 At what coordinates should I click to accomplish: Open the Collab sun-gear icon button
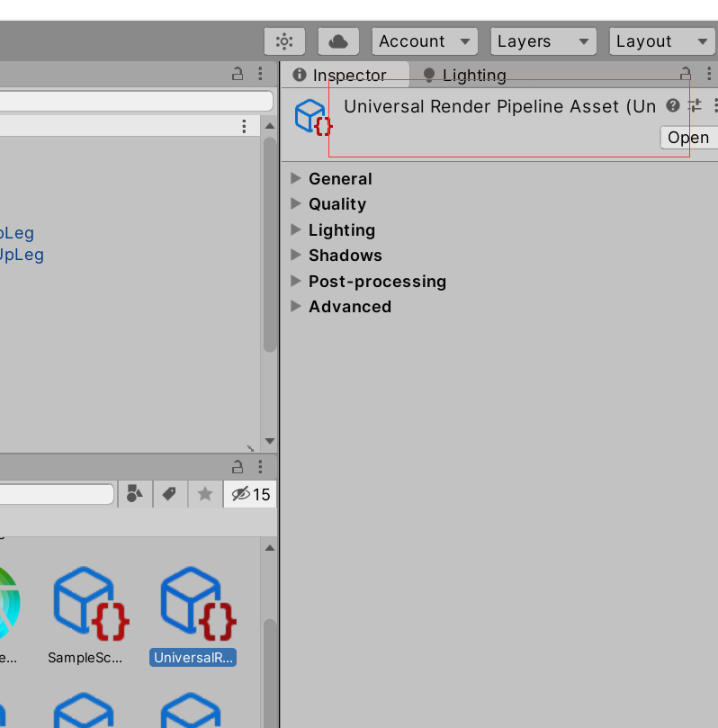(x=284, y=41)
